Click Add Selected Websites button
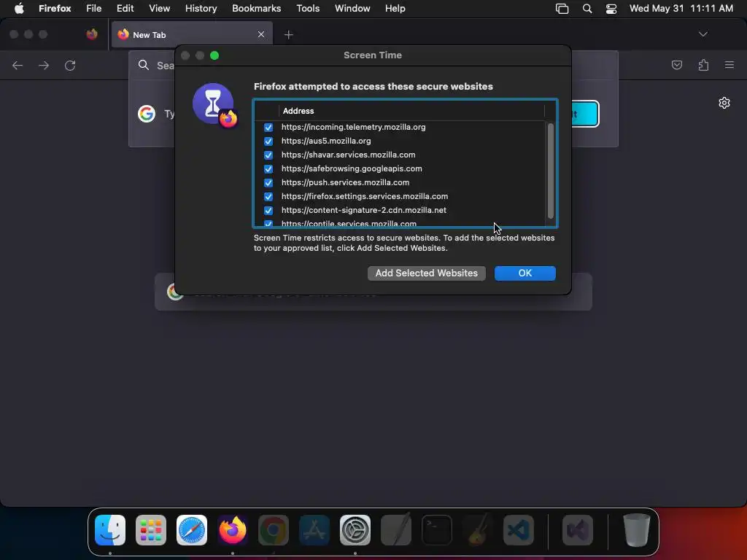 coord(426,273)
